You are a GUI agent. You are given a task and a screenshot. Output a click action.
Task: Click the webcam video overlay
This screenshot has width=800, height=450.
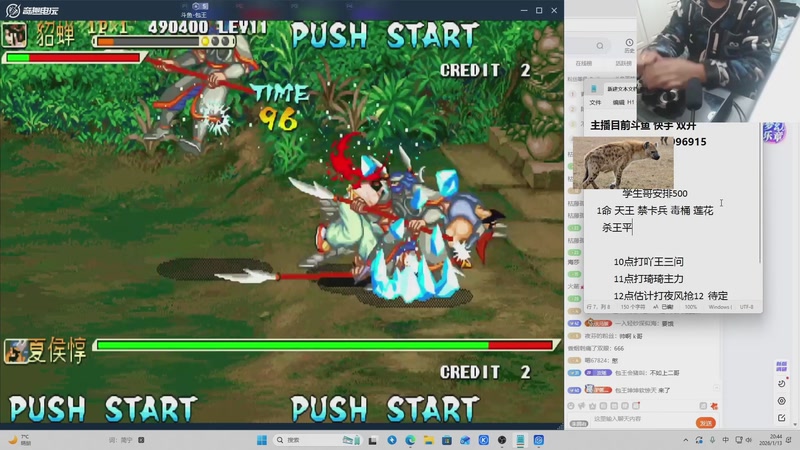pyautogui.click(x=718, y=60)
